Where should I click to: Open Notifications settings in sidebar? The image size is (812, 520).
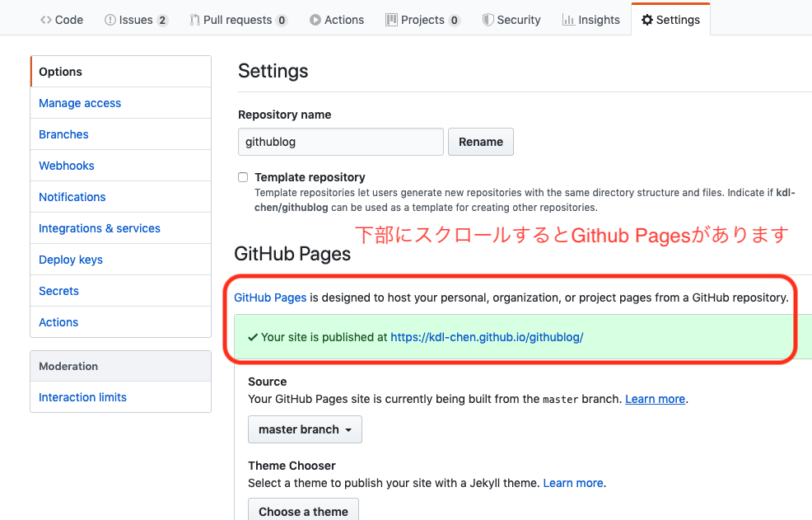(121, 197)
